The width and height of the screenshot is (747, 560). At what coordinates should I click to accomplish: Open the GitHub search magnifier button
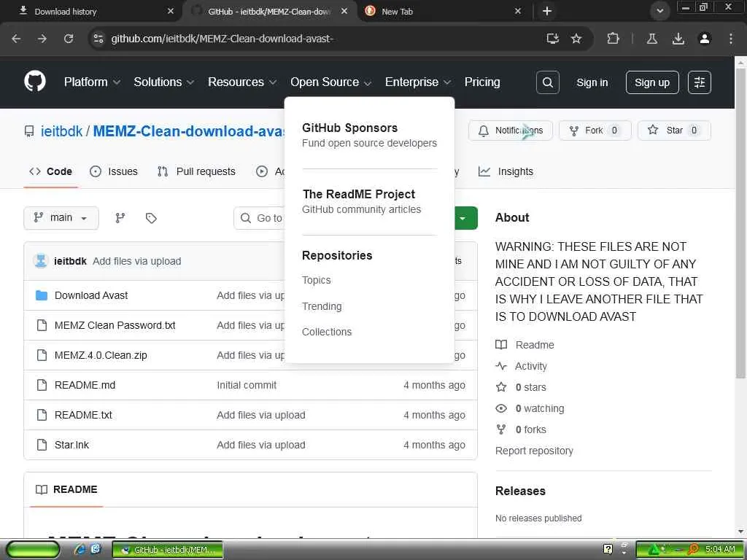(547, 82)
